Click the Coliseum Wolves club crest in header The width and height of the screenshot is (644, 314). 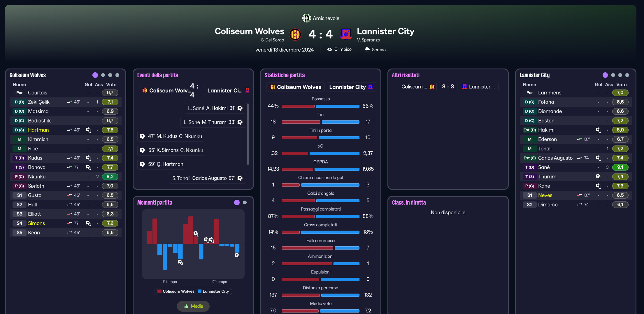coord(295,34)
